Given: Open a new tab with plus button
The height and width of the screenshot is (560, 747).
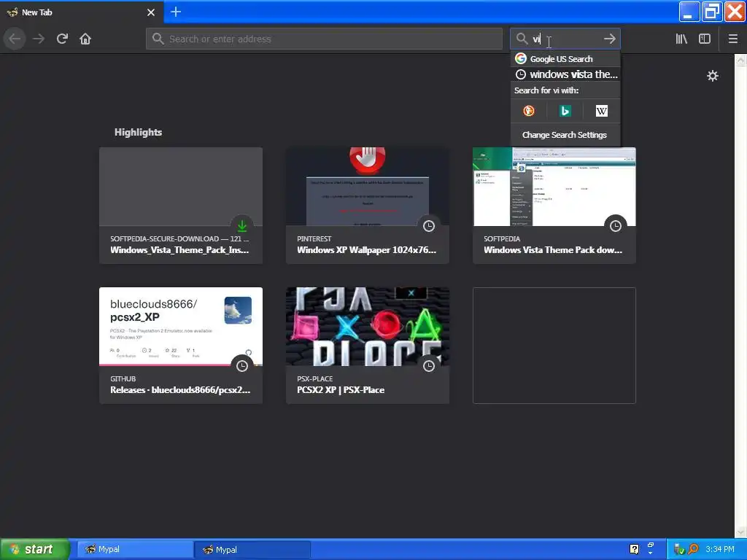Looking at the screenshot, I should [175, 12].
